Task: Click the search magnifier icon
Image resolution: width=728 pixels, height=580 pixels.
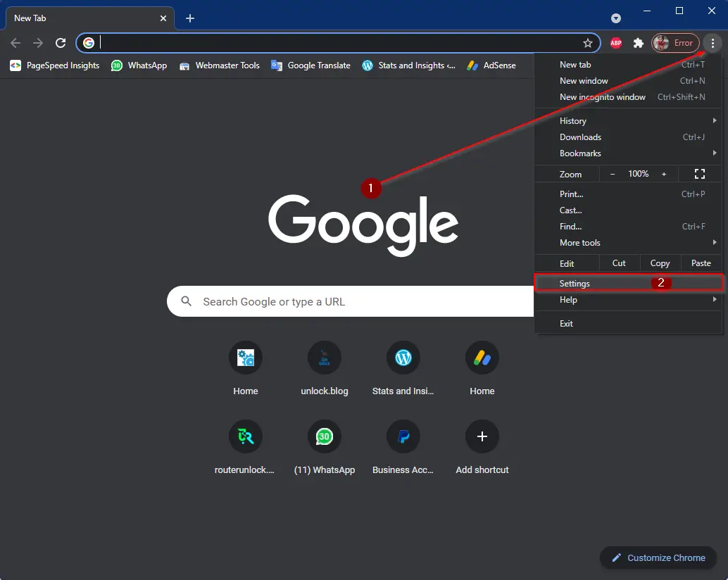Action: [x=186, y=301]
